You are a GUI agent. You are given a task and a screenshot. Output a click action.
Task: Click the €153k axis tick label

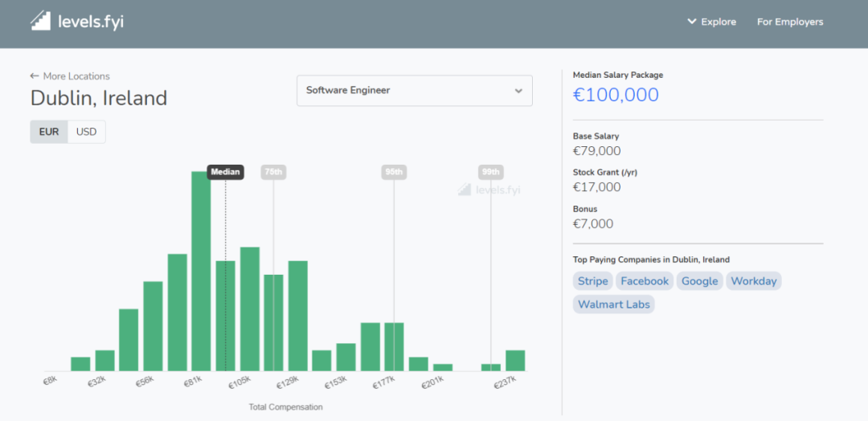coord(337,382)
